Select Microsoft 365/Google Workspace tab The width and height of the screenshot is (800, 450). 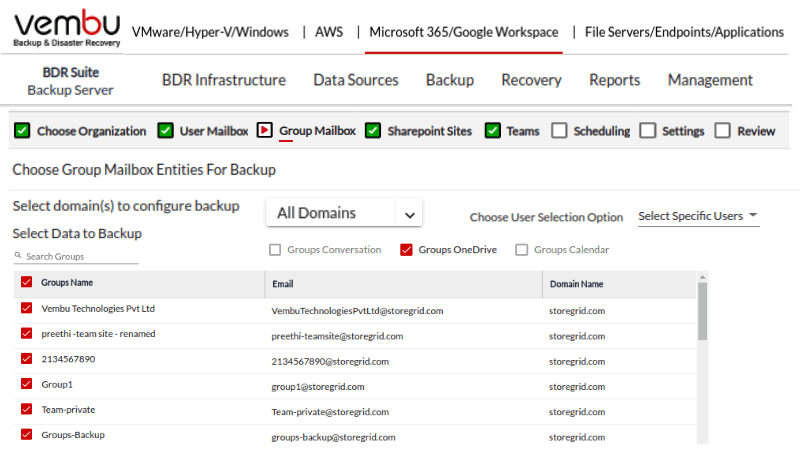pyautogui.click(x=464, y=32)
